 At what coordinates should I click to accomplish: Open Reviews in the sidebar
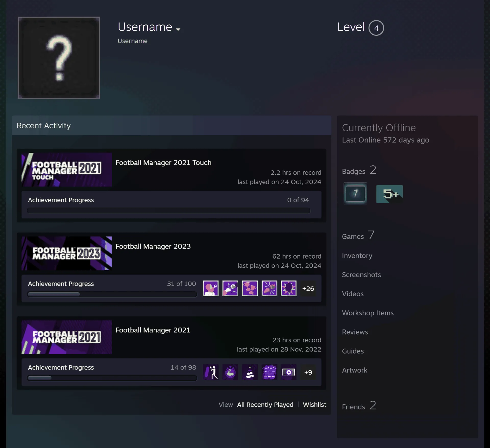point(355,332)
